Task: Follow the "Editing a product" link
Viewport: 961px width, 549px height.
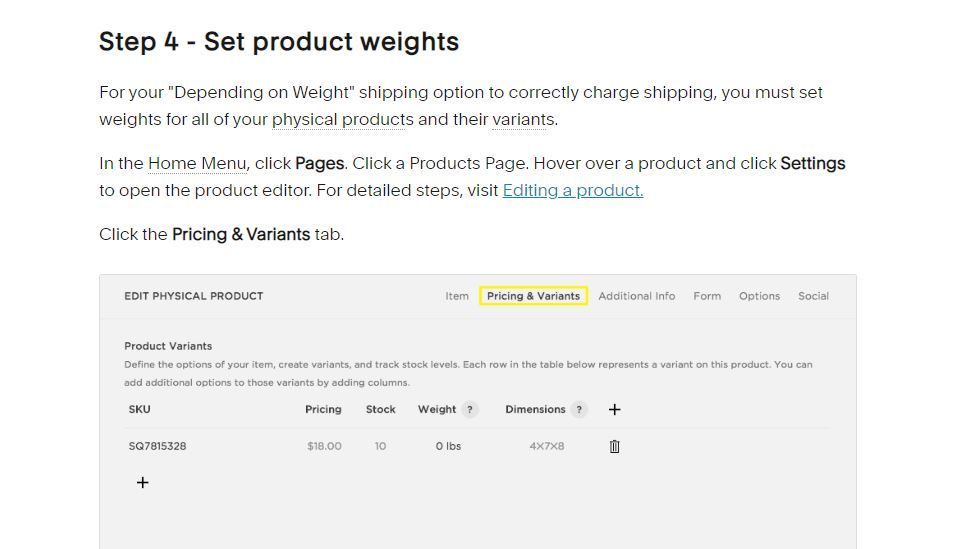Action: (572, 190)
